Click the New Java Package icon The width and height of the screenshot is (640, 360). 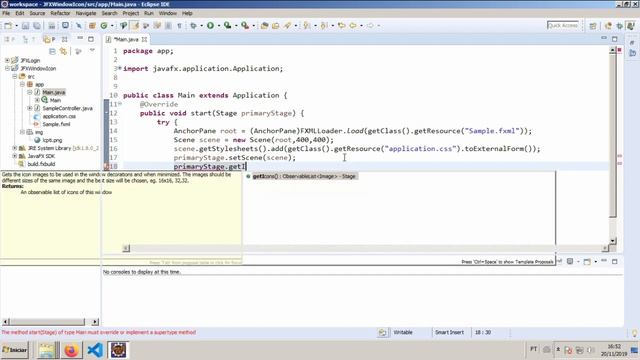(92, 26)
